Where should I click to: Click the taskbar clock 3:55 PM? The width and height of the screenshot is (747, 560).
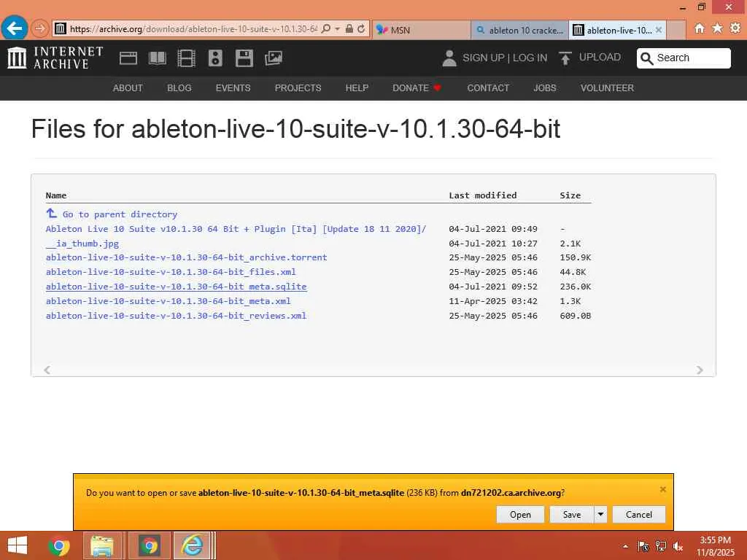point(715,540)
